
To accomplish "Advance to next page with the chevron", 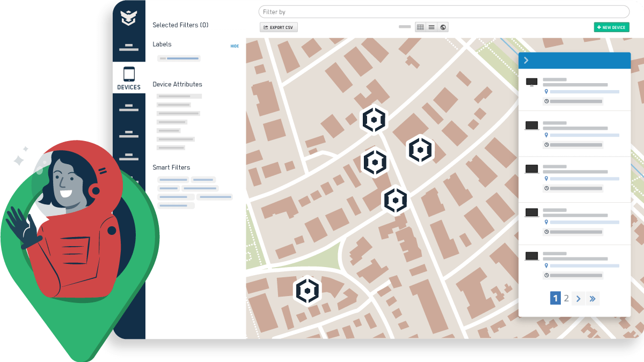I will [579, 298].
